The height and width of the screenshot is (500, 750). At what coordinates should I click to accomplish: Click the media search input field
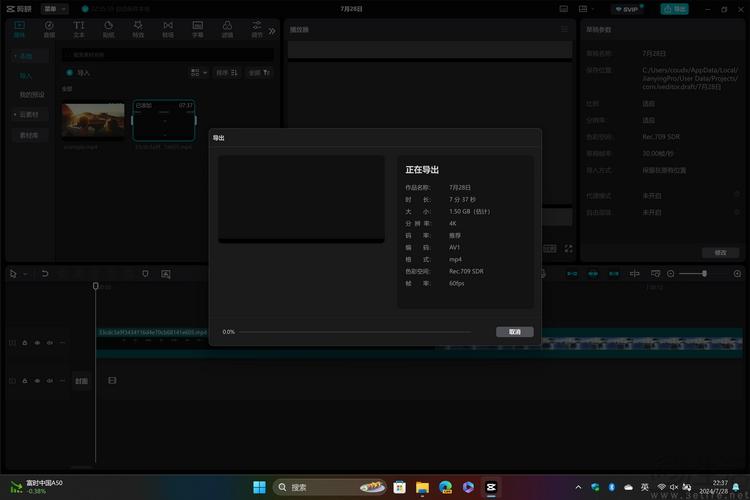(168, 55)
